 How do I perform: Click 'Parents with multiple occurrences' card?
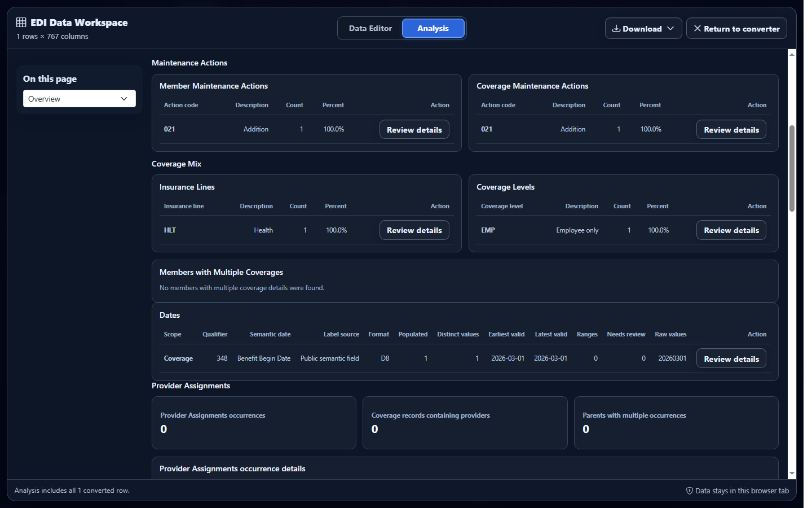coord(676,423)
